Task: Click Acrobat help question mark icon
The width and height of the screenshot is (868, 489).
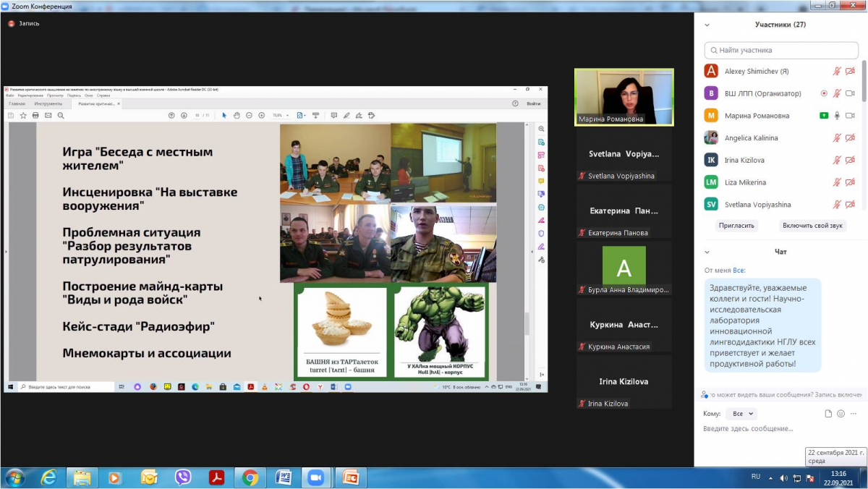Action: (515, 103)
